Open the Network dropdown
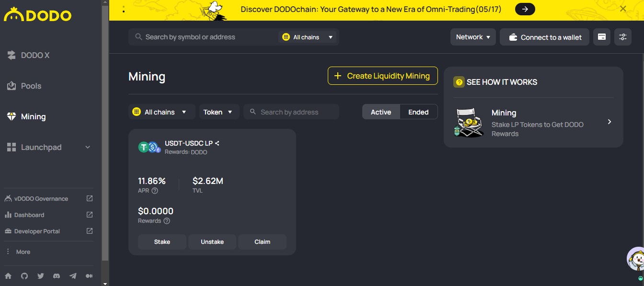 point(473,37)
